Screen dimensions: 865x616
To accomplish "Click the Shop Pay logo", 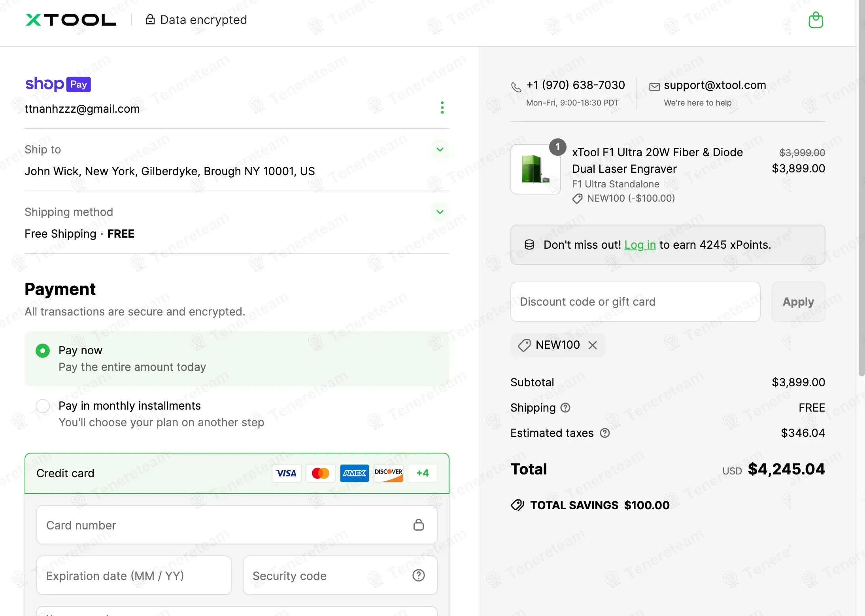I will tap(58, 84).
